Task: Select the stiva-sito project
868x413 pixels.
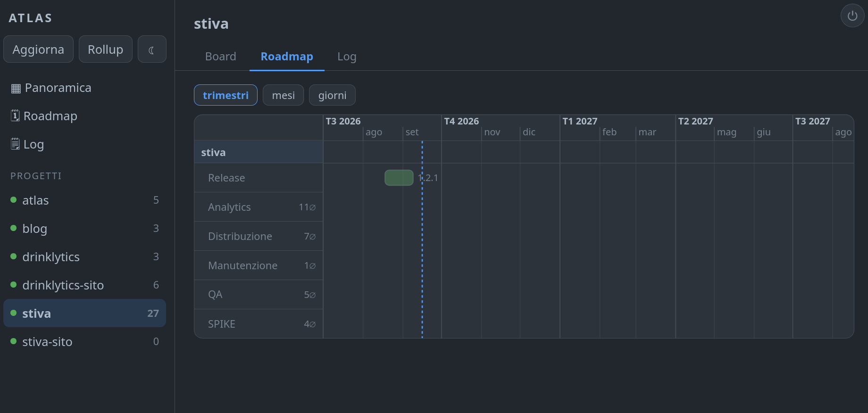Action: [x=84, y=341]
